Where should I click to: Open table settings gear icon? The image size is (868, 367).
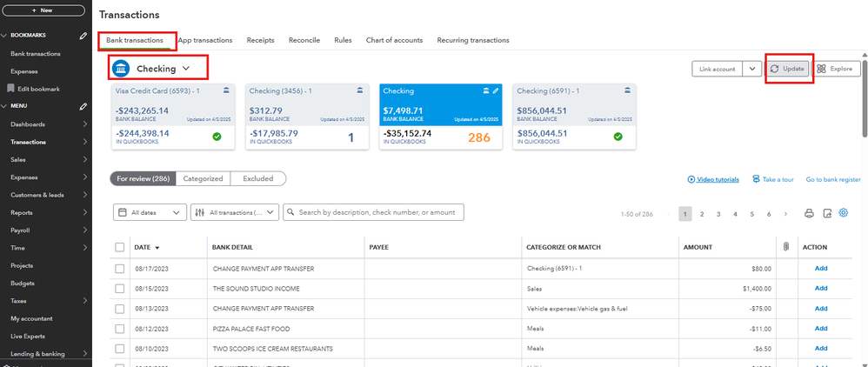[x=843, y=213]
